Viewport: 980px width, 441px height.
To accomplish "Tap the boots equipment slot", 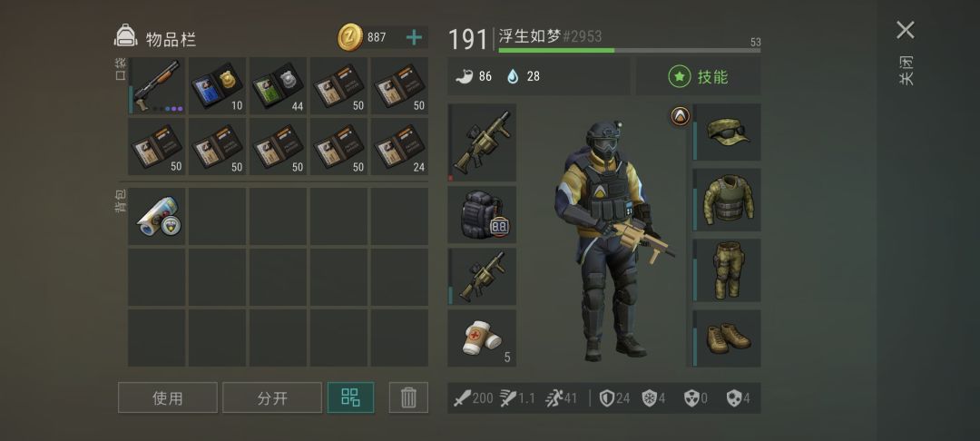I will [x=727, y=338].
